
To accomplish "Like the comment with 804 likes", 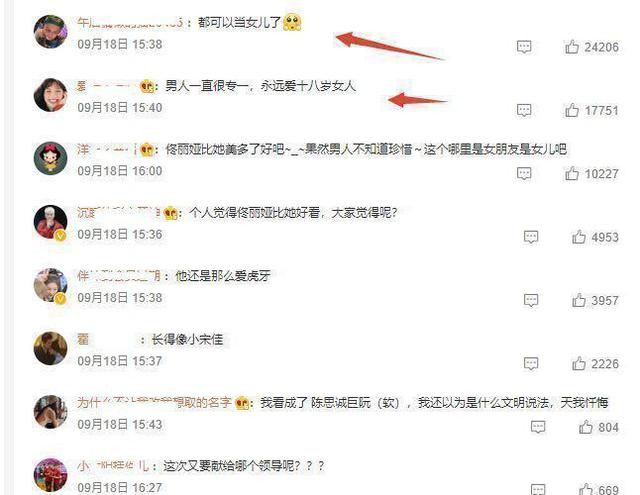I will point(586,427).
